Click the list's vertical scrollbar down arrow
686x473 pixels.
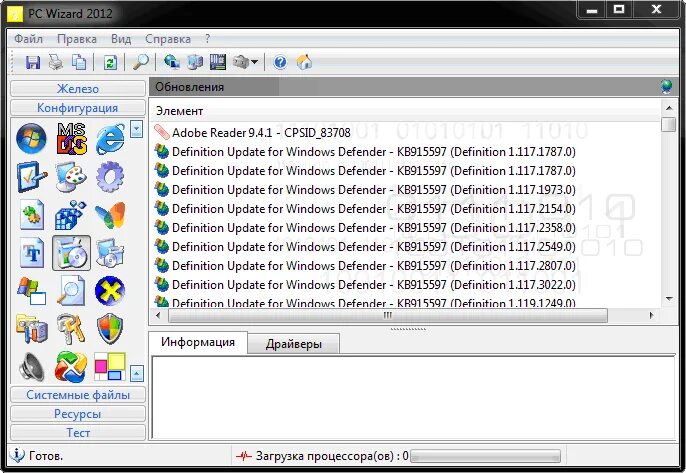click(669, 299)
